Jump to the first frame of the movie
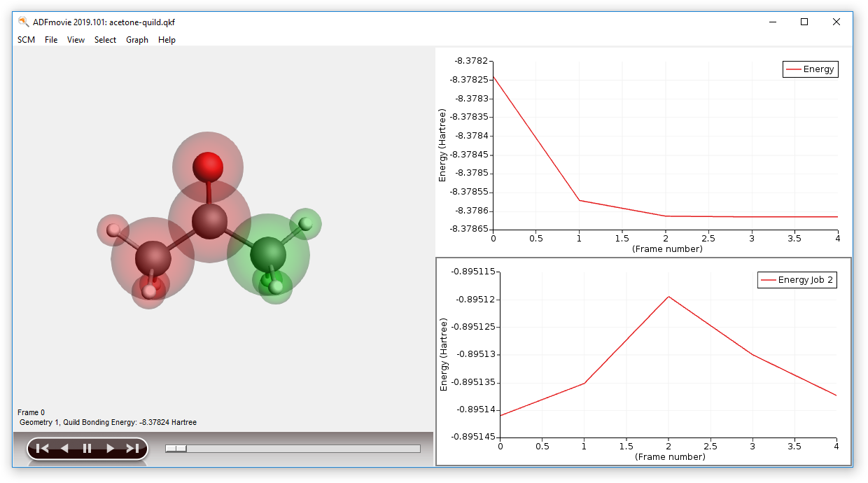 [42, 449]
